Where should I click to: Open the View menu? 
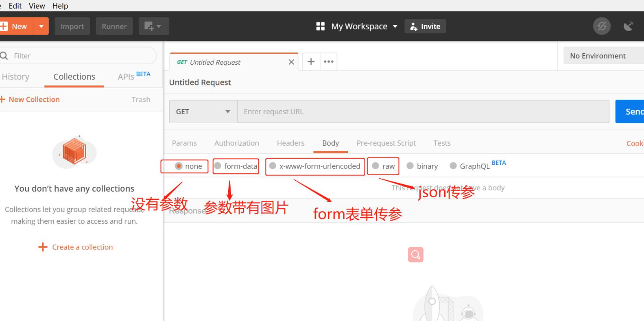click(37, 6)
